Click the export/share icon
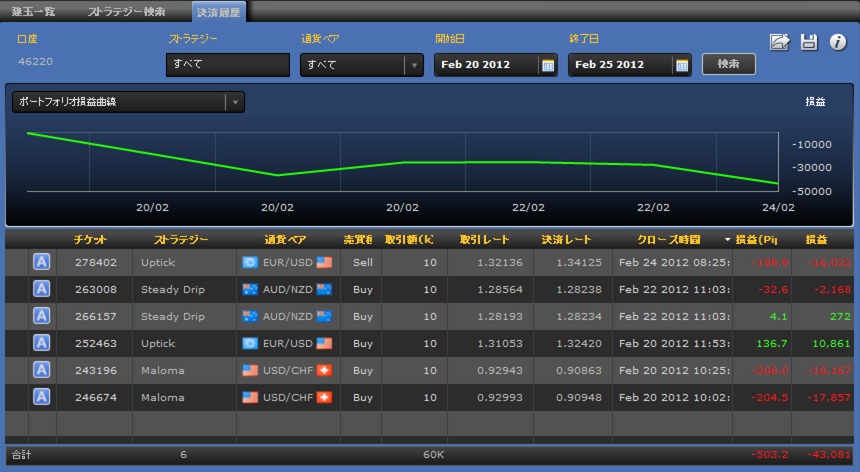 (779, 42)
